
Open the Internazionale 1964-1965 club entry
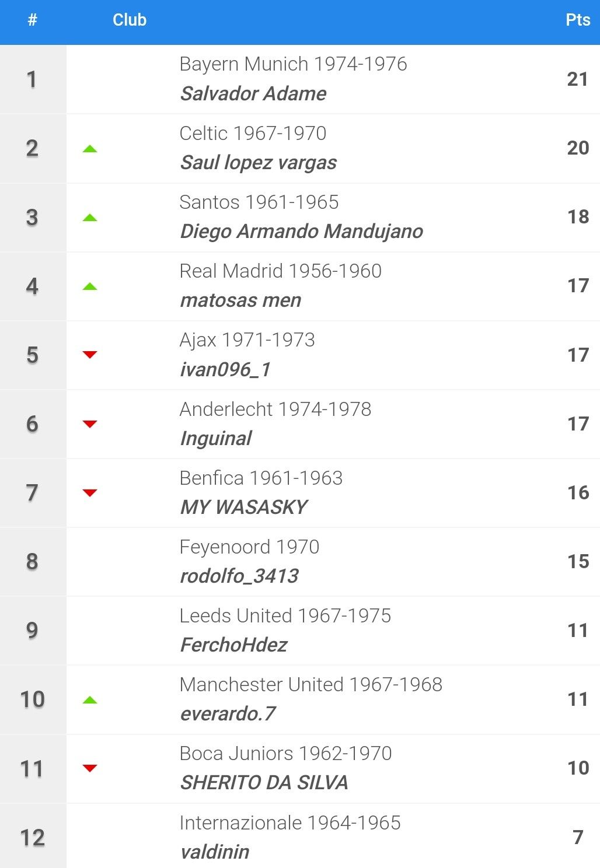coord(290,822)
